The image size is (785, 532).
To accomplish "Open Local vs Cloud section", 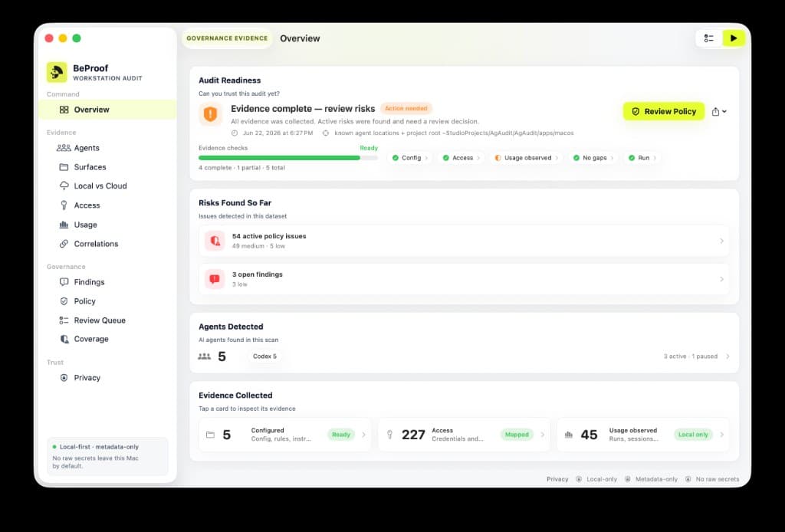I will (x=107, y=186).
